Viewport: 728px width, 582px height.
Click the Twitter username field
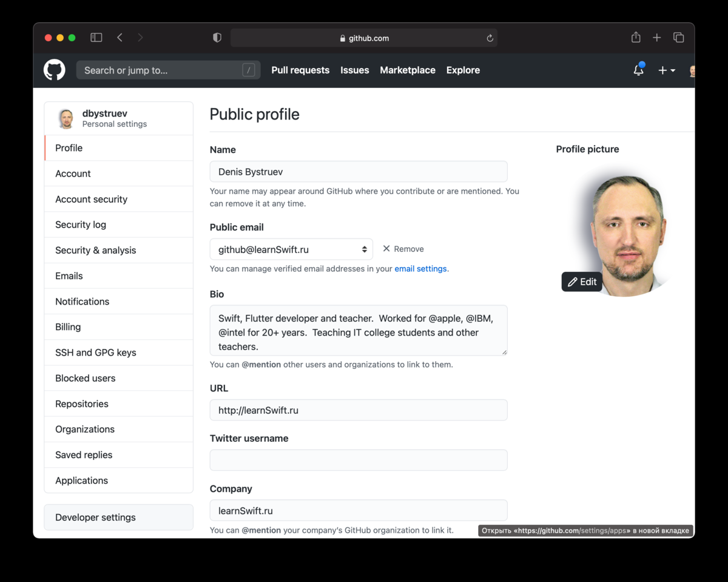coord(359,460)
